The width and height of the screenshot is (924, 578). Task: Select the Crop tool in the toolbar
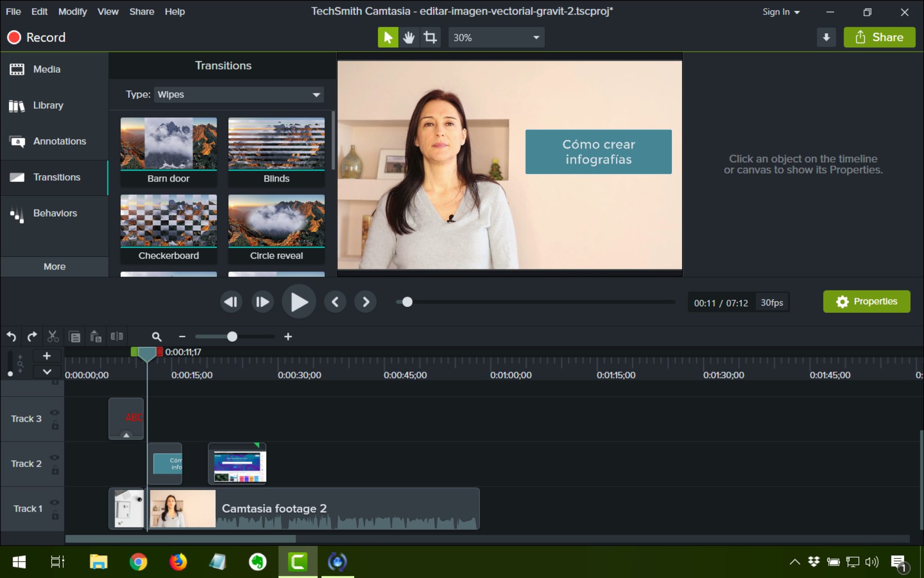[x=430, y=37]
